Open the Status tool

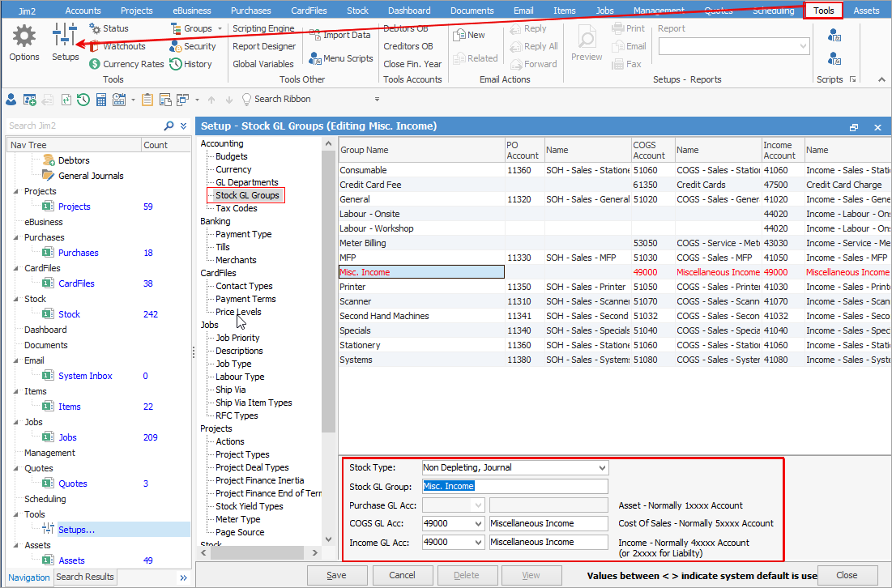click(109, 28)
